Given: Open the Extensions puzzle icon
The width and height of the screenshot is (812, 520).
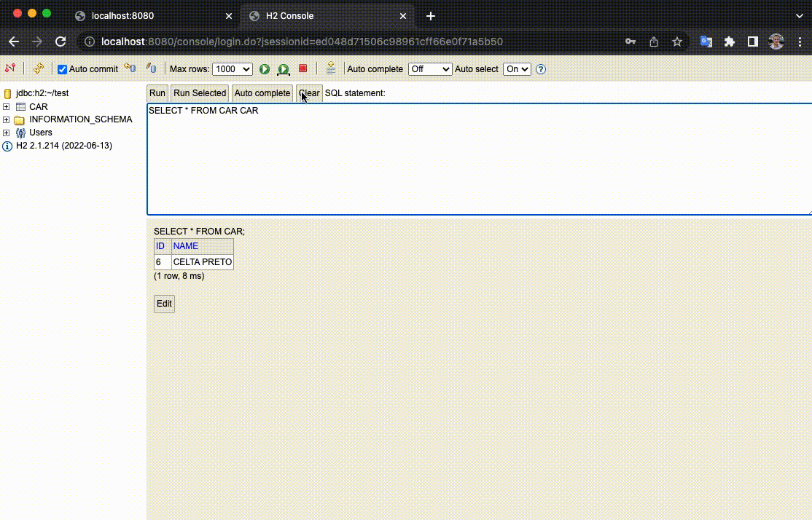Looking at the screenshot, I should click(x=730, y=42).
